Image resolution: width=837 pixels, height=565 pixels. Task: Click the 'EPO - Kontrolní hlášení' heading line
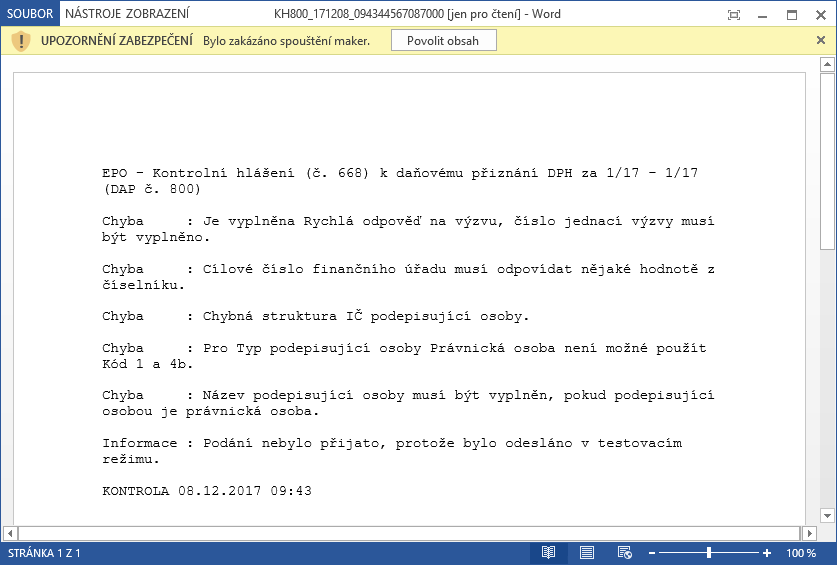point(400,173)
